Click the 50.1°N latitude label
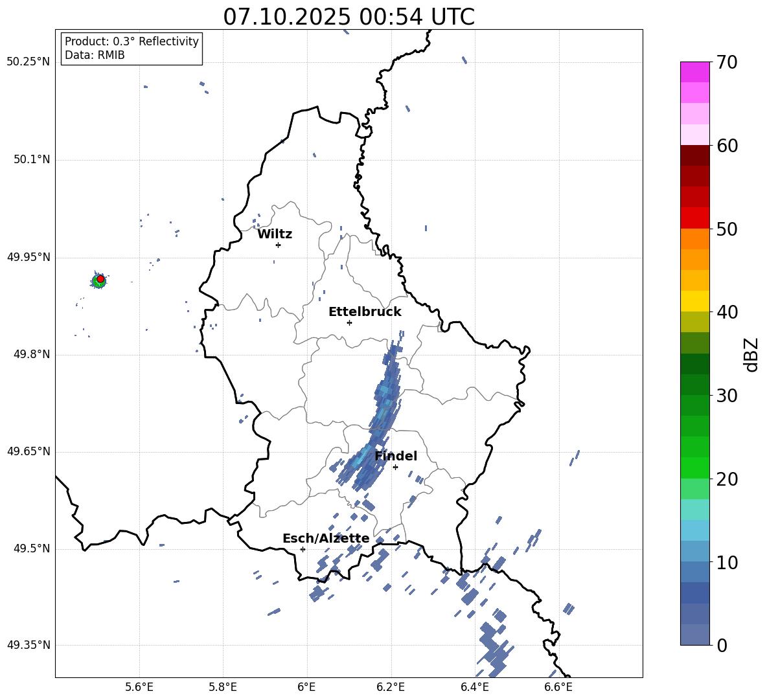The height and width of the screenshot is (700, 767). pyautogui.click(x=32, y=160)
